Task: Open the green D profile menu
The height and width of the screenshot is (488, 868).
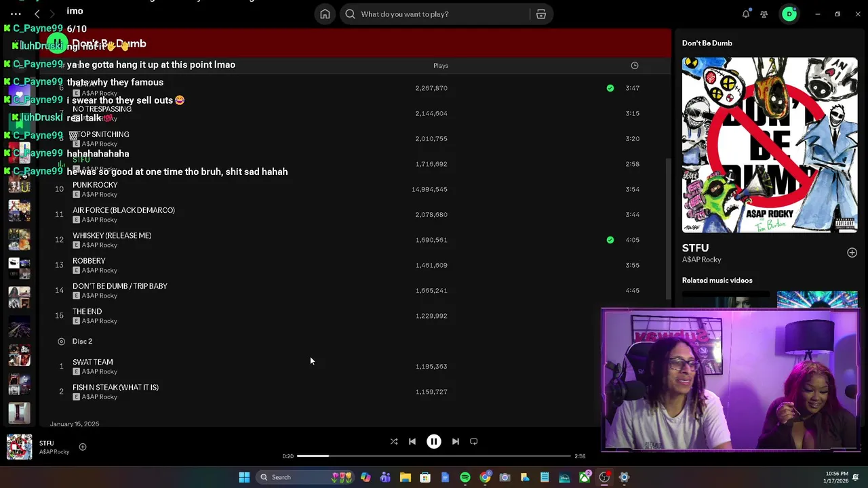Action: 789,14
